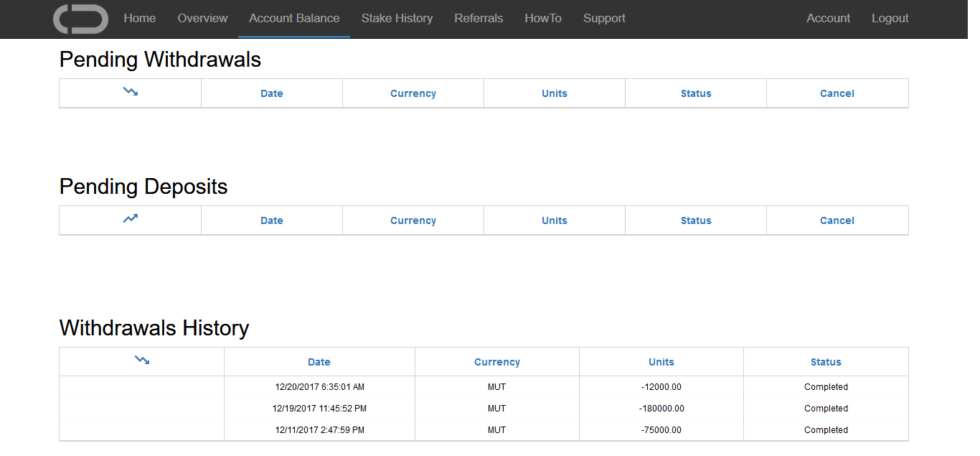Viewport: 980px width, 456px height.
Task: Open the Account settings link
Action: coord(828,18)
